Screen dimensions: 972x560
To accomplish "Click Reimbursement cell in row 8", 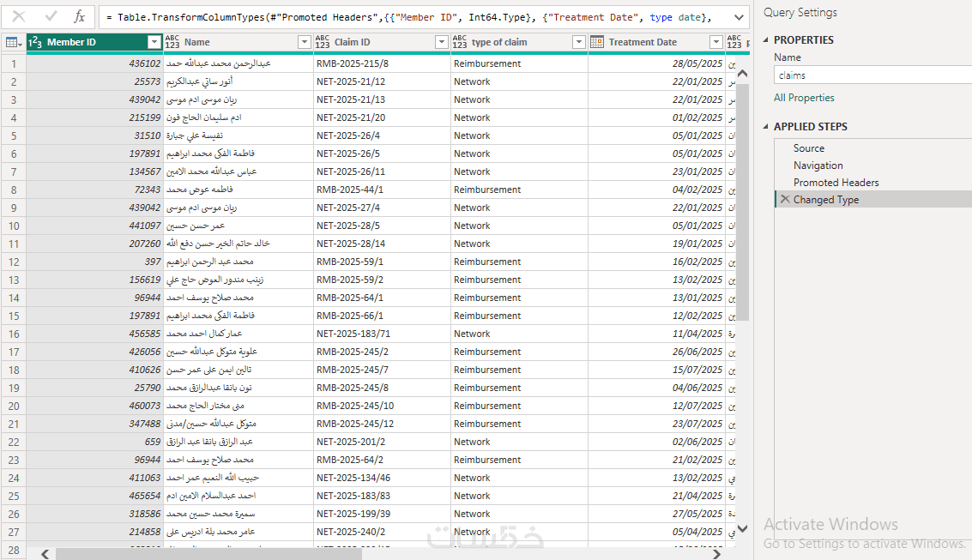I will [x=520, y=190].
